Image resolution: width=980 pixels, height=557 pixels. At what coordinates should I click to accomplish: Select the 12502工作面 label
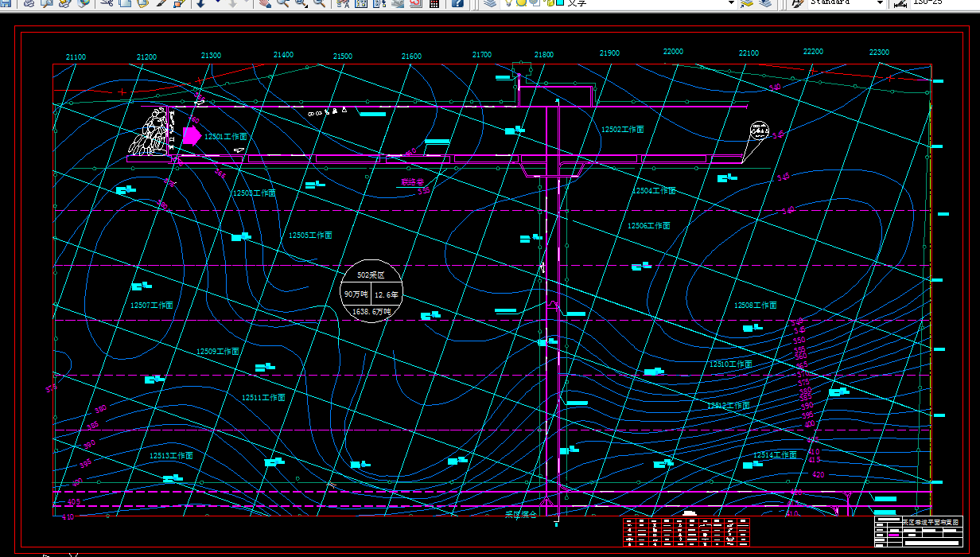(622, 129)
